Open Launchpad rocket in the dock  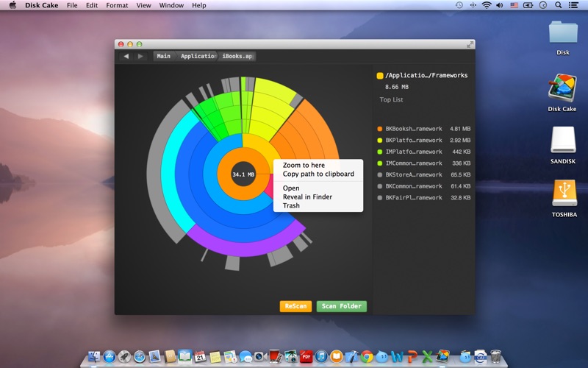click(x=124, y=356)
